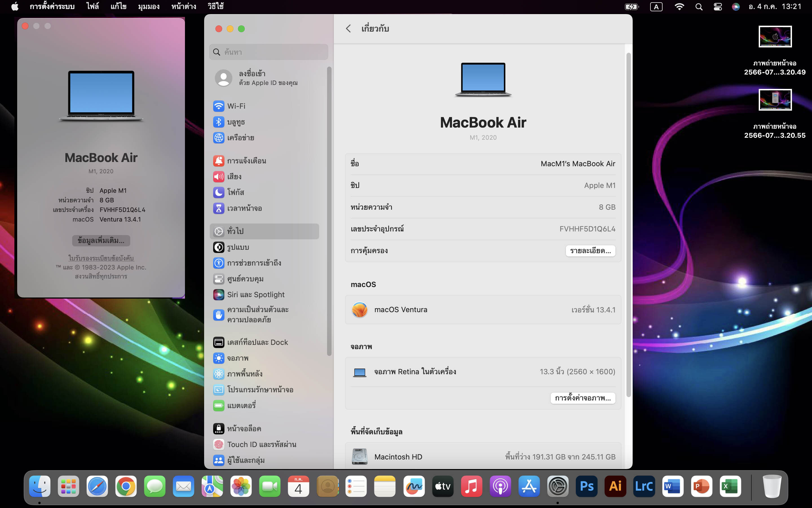The height and width of the screenshot is (508, 812).
Task: Select ทั่วไป general in sidebar
Action: coord(264,231)
